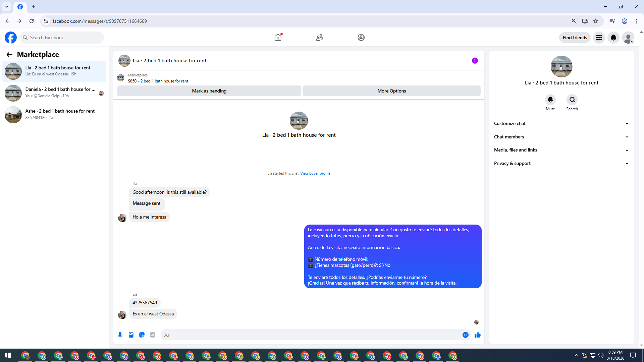This screenshot has width=644, height=362.
Task: Toggle conversation information panel icon
Action: click(x=475, y=61)
